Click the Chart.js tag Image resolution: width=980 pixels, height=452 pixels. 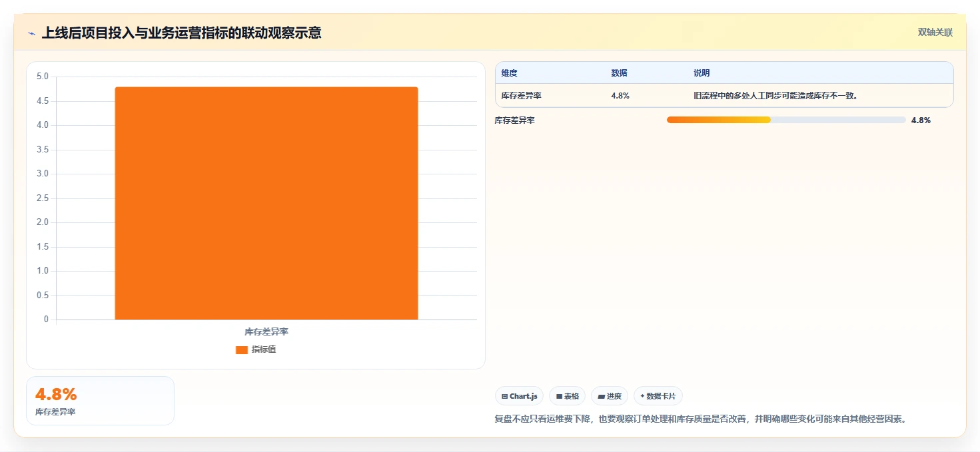pos(520,396)
